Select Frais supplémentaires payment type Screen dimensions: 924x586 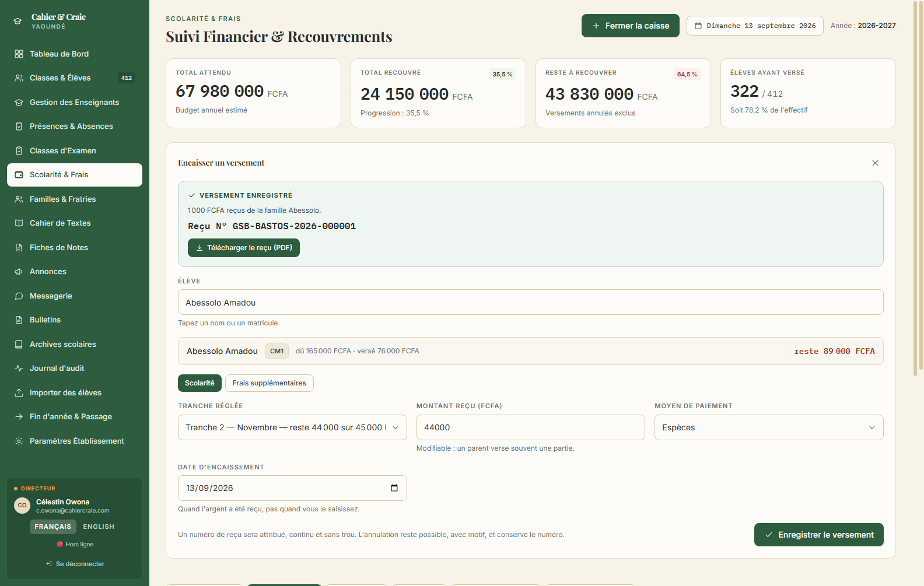point(269,383)
